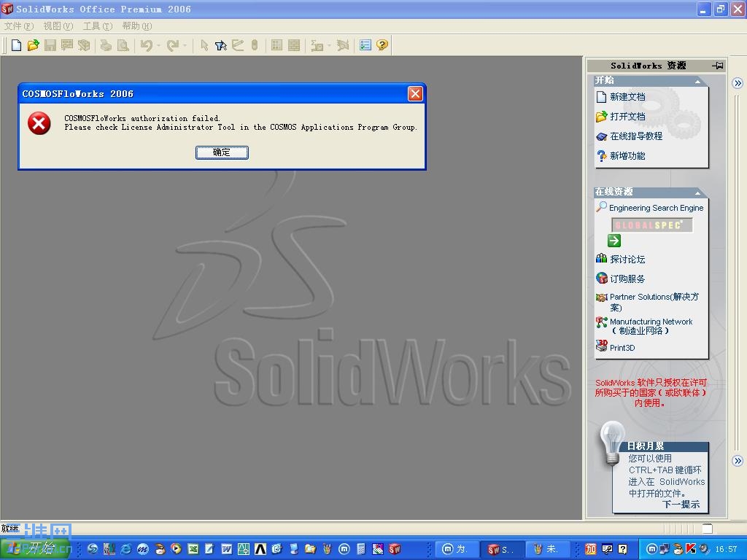Image resolution: width=747 pixels, height=560 pixels.
Task: Click the New document toolbar icon
Action: [16, 45]
